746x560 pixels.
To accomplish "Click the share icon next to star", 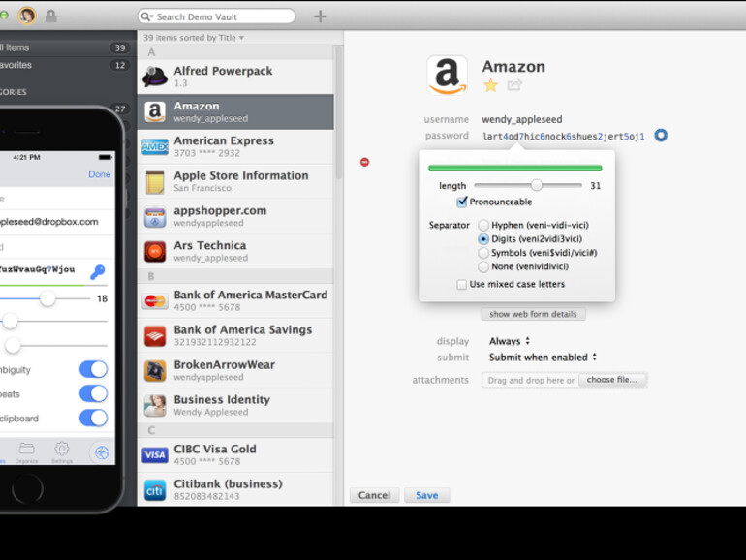I will 514,85.
